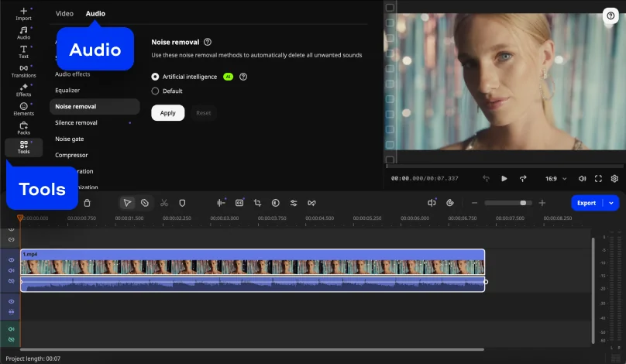Click the Elements smiley icon
The height and width of the screenshot is (364, 626).
tap(23, 108)
